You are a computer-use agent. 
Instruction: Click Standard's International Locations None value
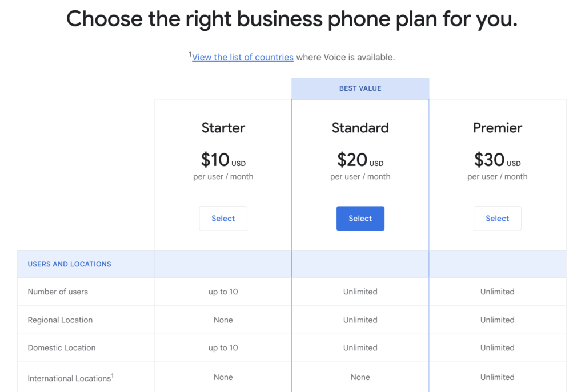[x=360, y=377]
